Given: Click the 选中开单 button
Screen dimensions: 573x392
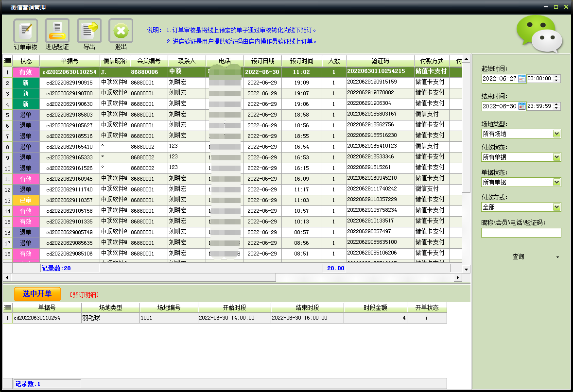Looking at the screenshot, I should [37, 294].
